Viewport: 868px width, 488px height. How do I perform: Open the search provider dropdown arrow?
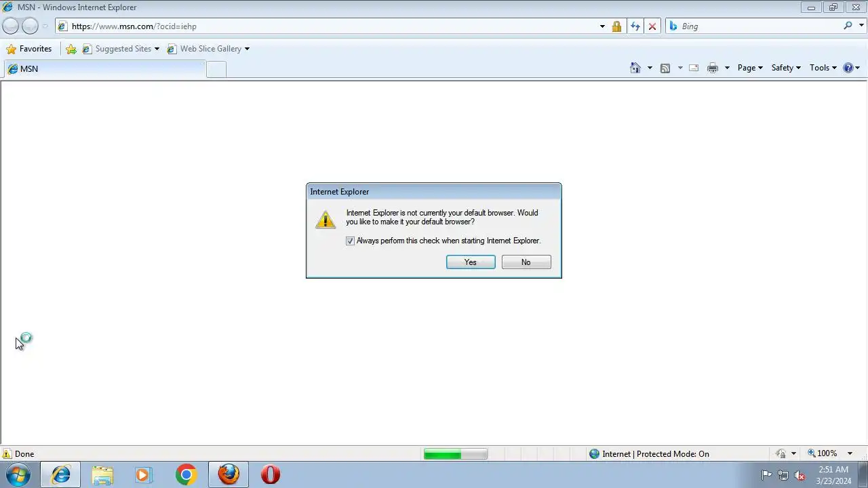861,26
